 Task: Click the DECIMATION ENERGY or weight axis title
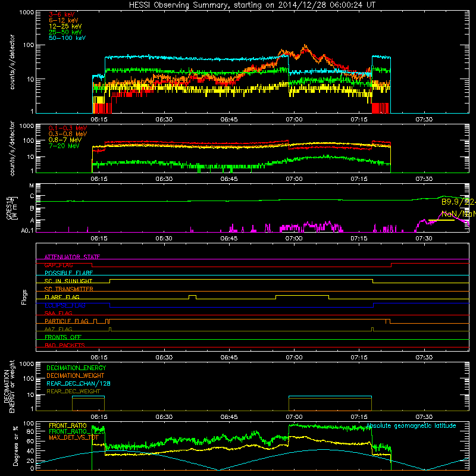pyautogui.click(x=9, y=386)
